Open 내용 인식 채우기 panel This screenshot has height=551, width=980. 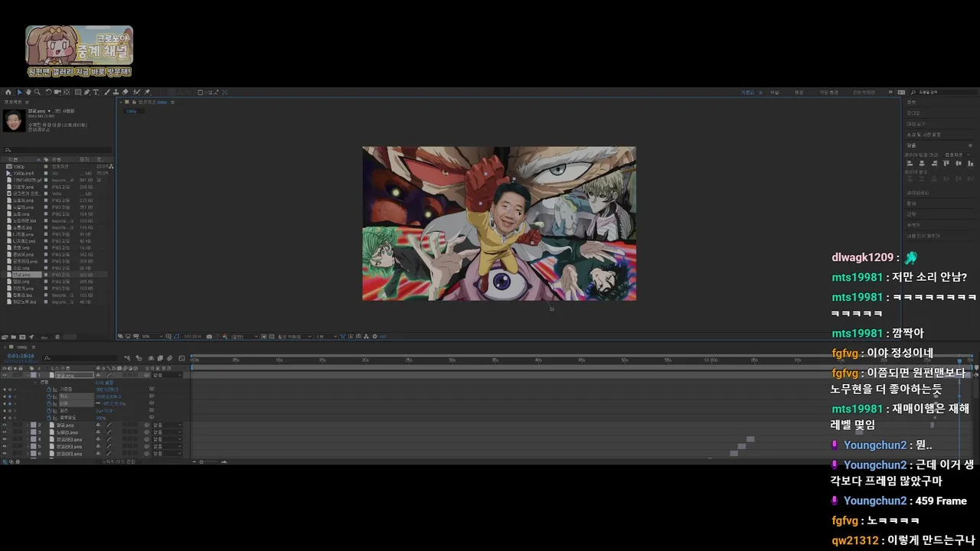click(923, 236)
